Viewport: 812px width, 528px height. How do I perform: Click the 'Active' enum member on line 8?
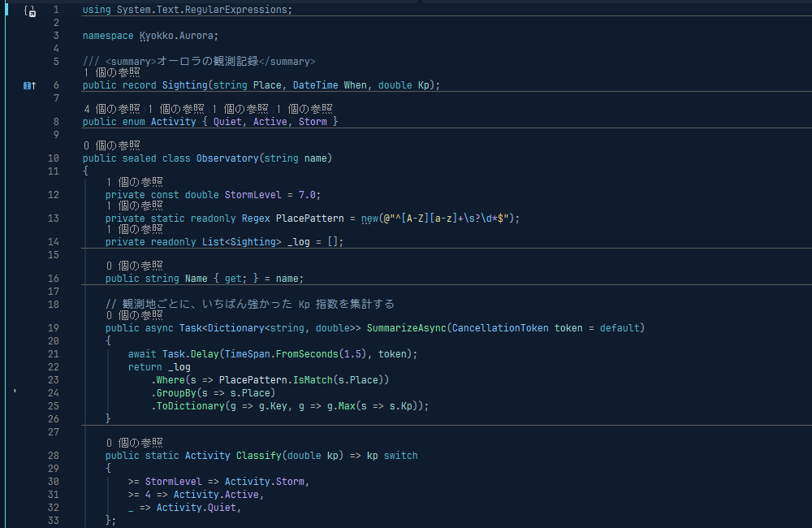click(x=270, y=122)
